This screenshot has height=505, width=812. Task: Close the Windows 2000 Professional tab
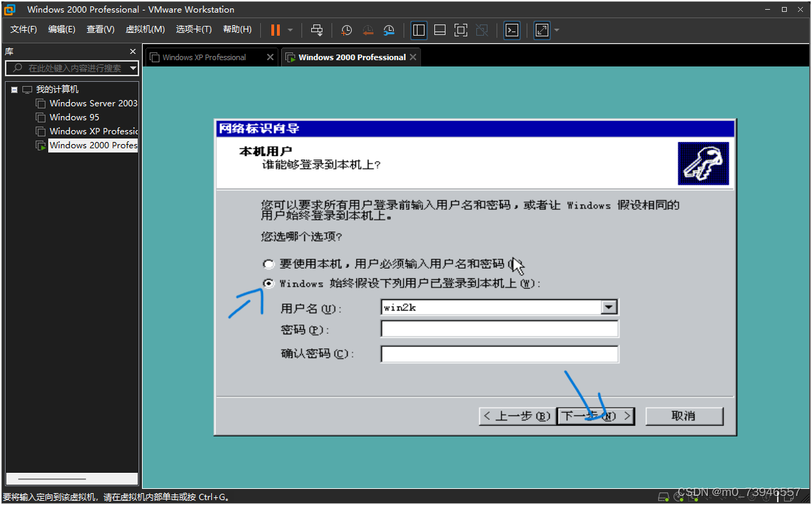click(413, 57)
